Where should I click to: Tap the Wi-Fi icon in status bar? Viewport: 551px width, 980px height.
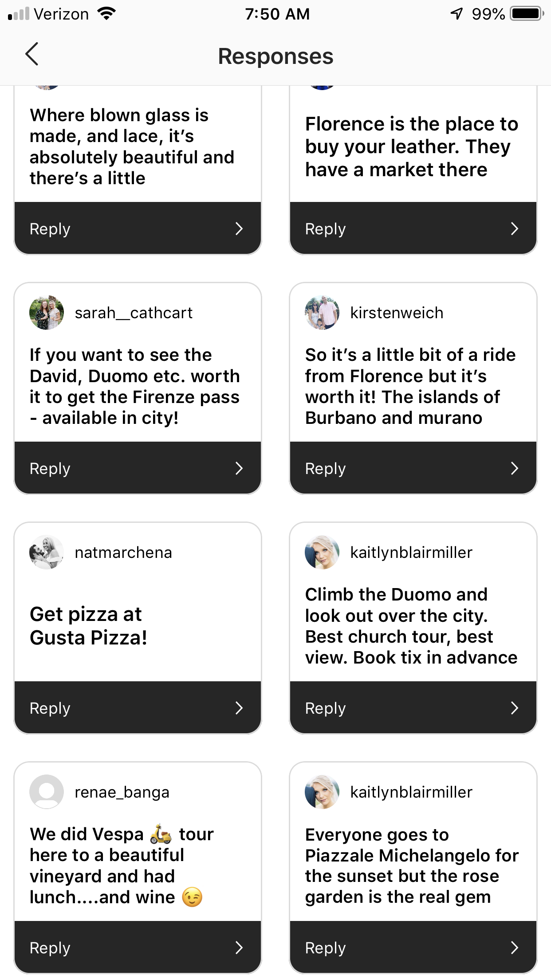tap(106, 14)
